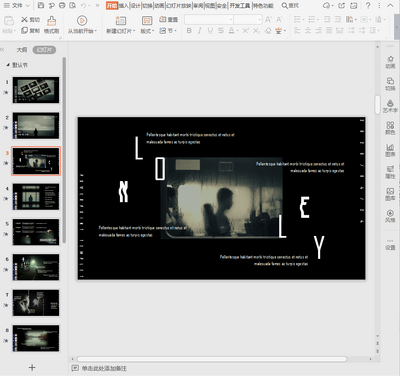
Task: Open the Insert (插入) ribbon tab
Action: point(123,6)
